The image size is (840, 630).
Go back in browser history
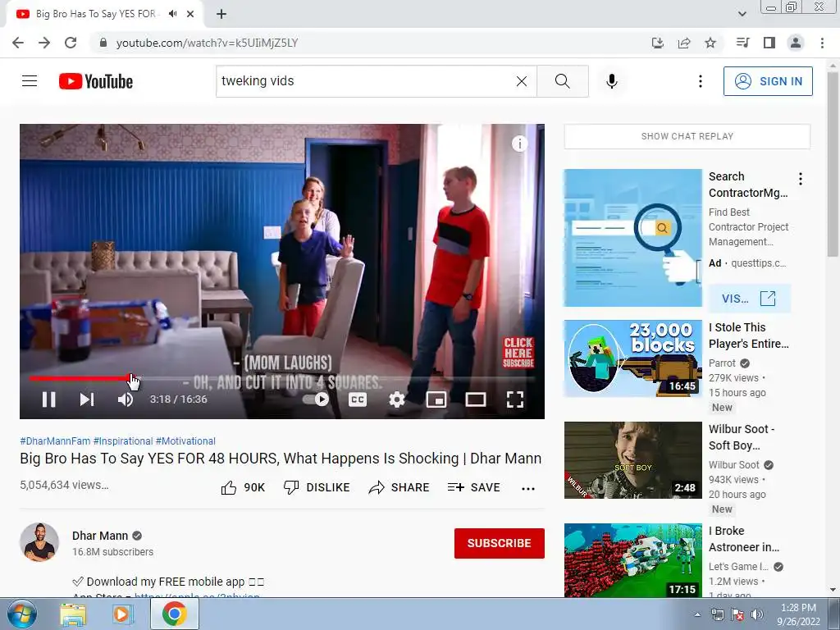18,43
